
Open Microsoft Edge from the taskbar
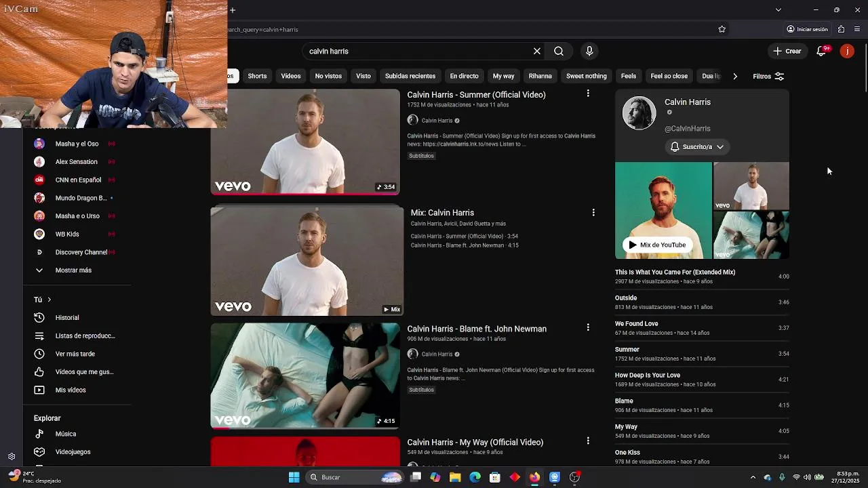475,477
